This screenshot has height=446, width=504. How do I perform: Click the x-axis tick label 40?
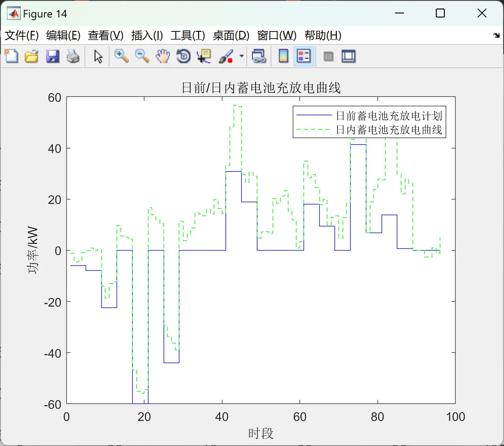coord(222,417)
